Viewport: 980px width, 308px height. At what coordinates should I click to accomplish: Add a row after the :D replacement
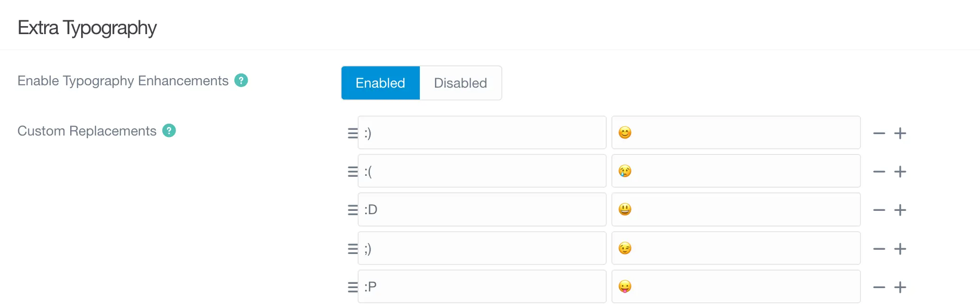[900, 210]
